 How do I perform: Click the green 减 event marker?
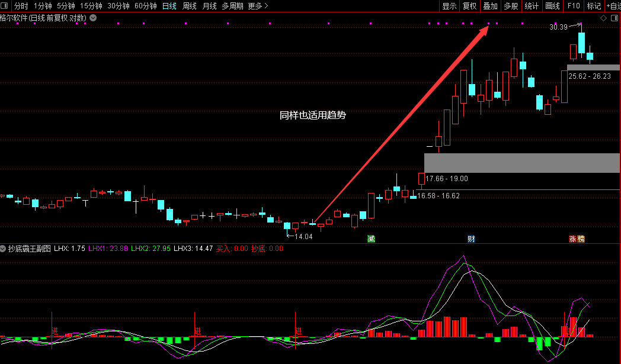[x=371, y=239]
